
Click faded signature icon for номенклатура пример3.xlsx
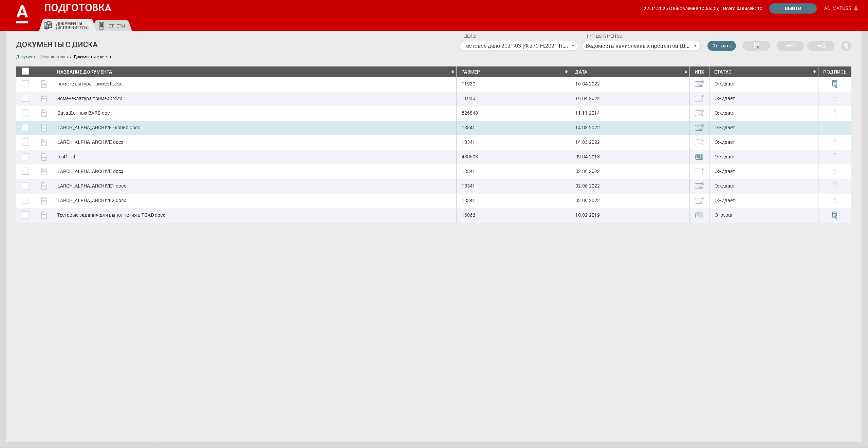pos(835,98)
